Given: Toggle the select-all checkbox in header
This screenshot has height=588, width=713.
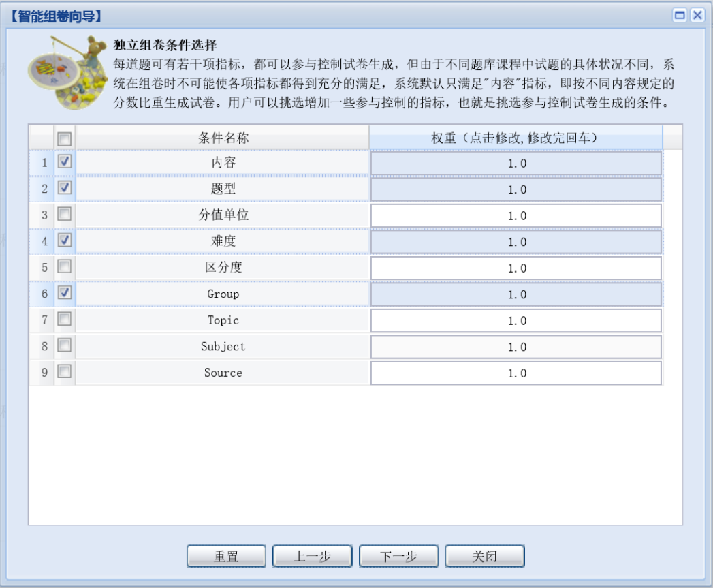Looking at the screenshot, I should pyautogui.click(x=65, y=138).
